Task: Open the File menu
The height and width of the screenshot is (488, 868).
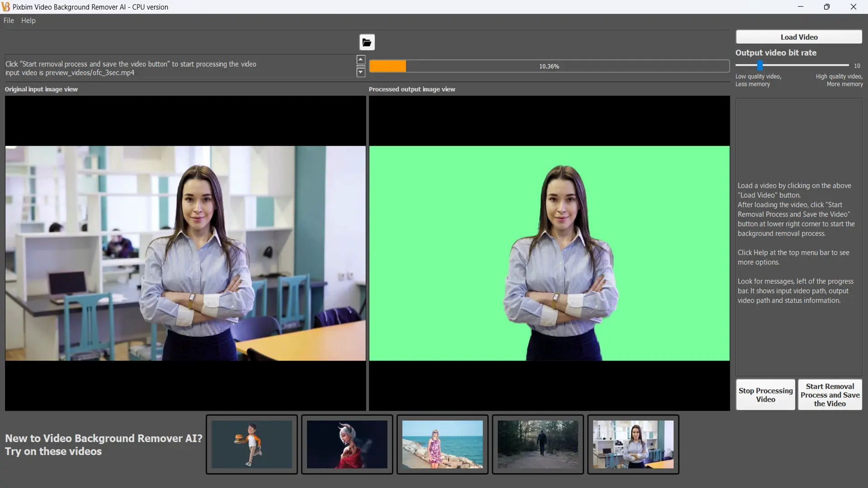Action: tap(9, 20)
